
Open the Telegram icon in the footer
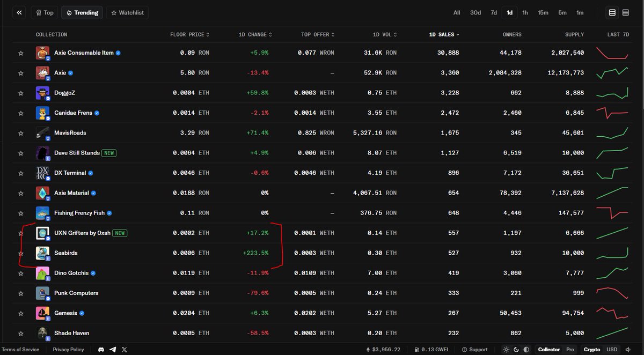(x=113, y=349)
